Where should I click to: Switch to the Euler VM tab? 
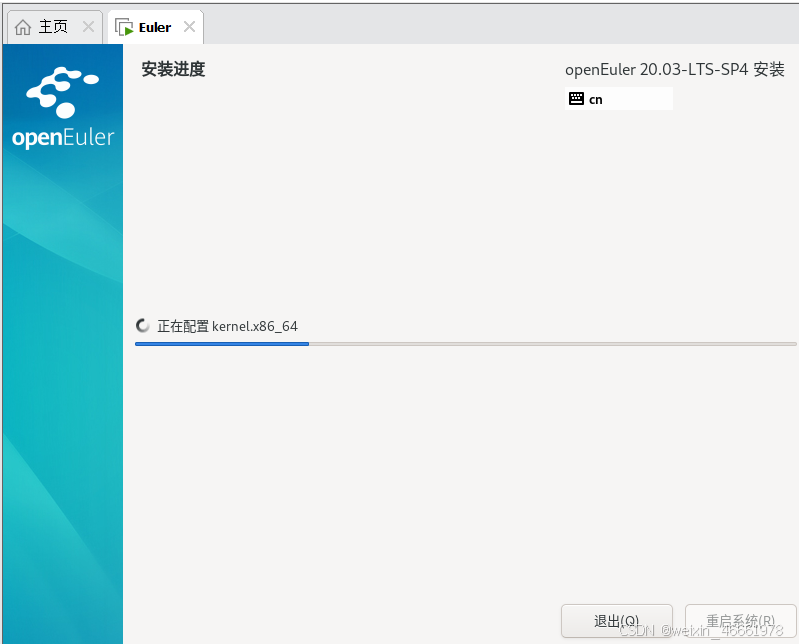[x=155, y=27]
